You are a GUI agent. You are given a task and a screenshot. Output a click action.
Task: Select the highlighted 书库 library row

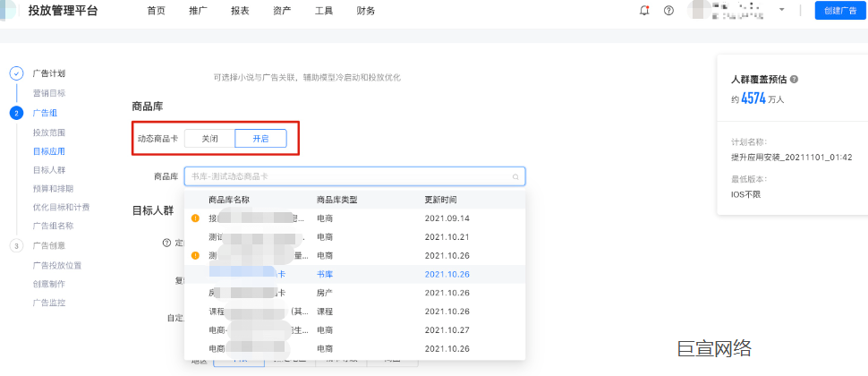point(355,274)
